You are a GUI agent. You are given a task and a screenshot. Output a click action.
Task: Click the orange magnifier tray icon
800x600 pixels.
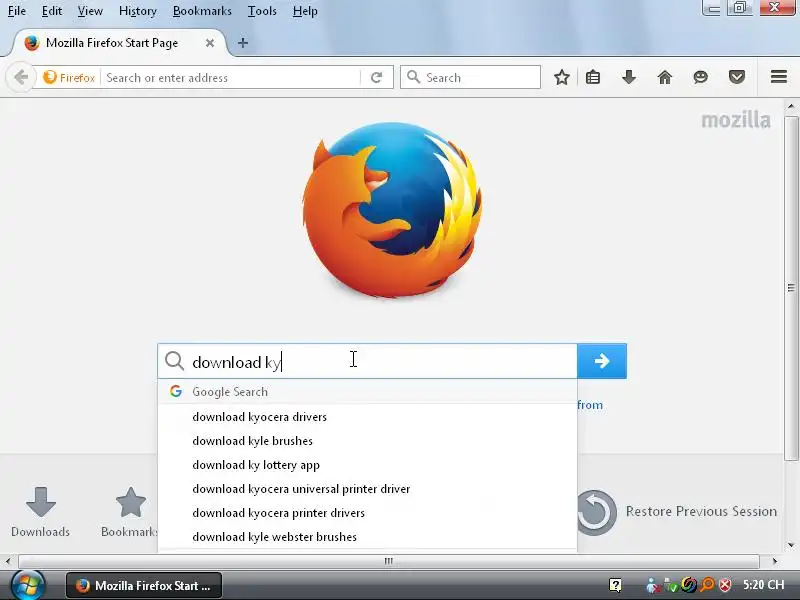tap(707, 585)
